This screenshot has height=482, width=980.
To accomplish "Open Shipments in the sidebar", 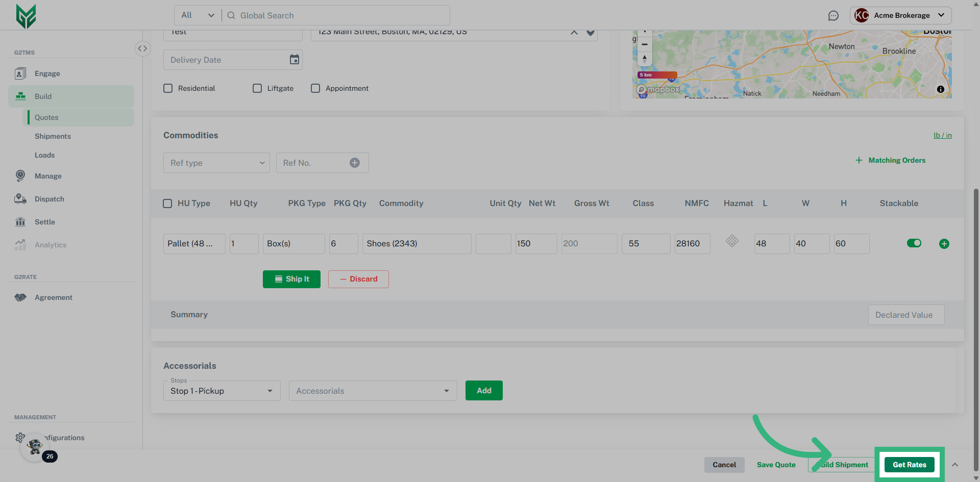I will (53, 136).
